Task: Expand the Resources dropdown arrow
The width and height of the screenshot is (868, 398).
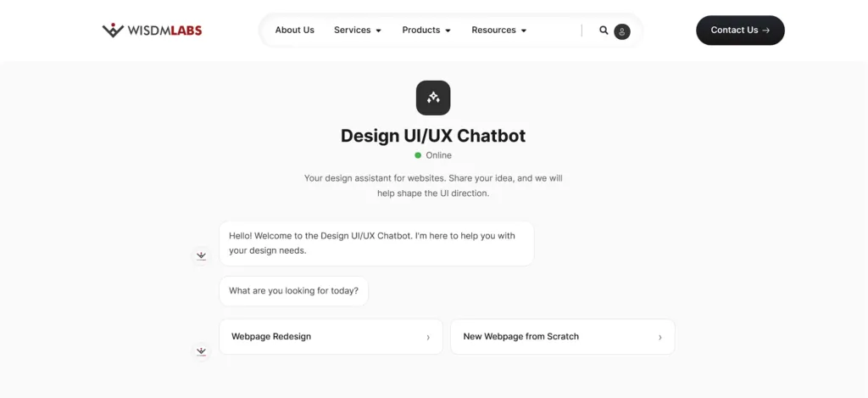Action: tap(524, 31)
